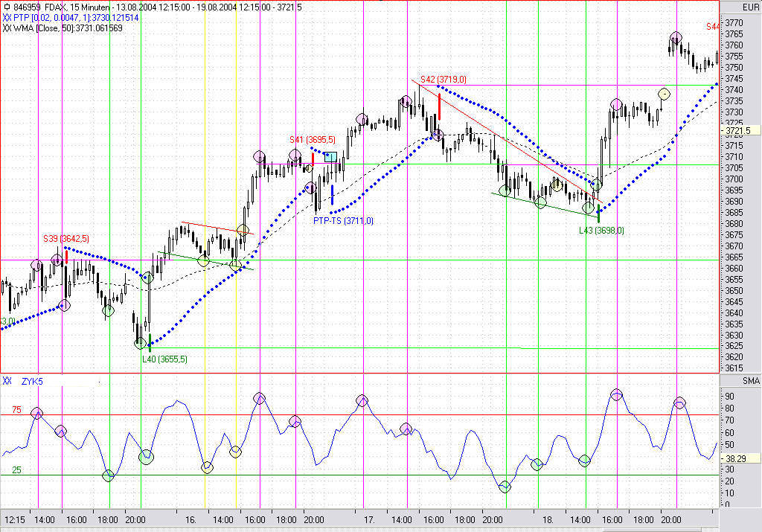Image resolution: width=762 pixels, height=532 pixels.
Task: Click the 16. date label on time axis
Action: tap(190, 520)
